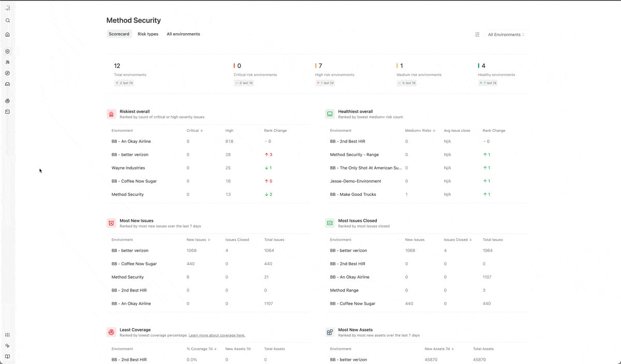The image size is (621, 364).
Task: Select the Scorecard tab
Action: [119, 34]
